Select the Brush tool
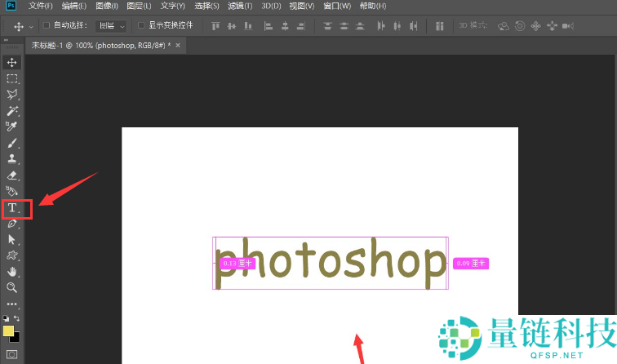This screenshot has width=617, height=364. coord(12,143)
